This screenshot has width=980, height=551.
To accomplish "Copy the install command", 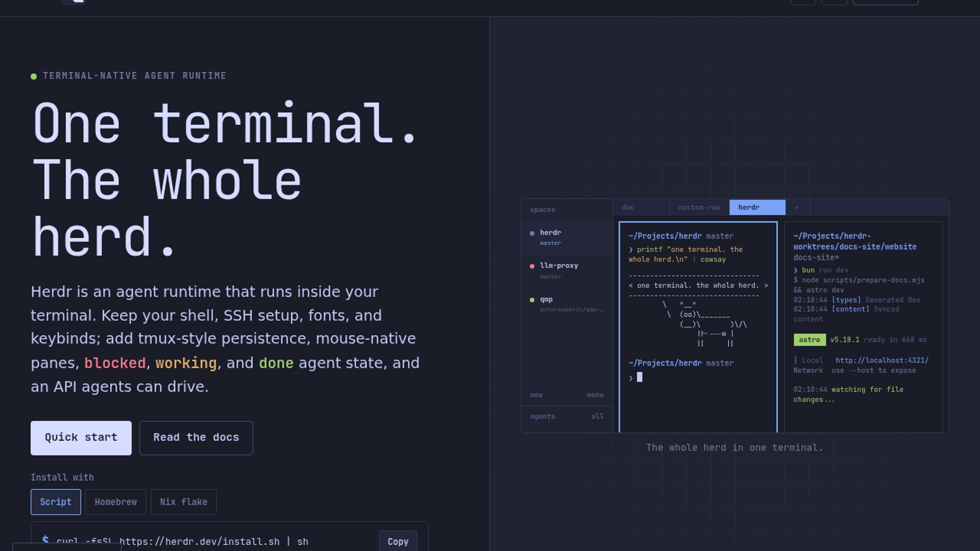I will click(x=398, y=541).
